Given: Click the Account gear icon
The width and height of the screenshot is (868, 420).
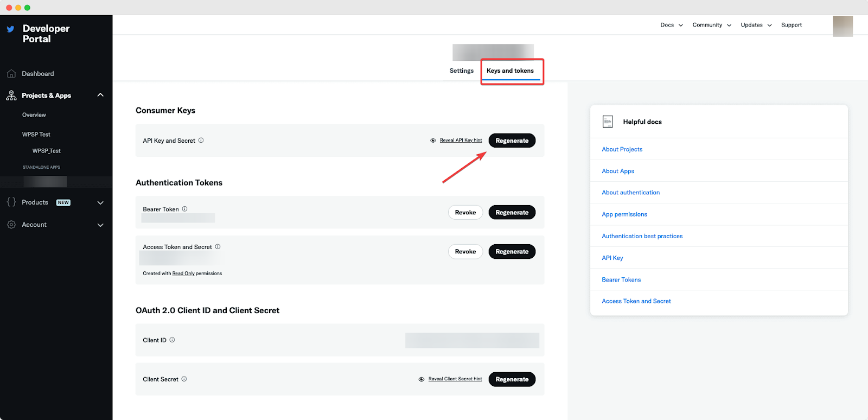Looking at the screenshot, I should pyautogui.click(x=11, y=225).
